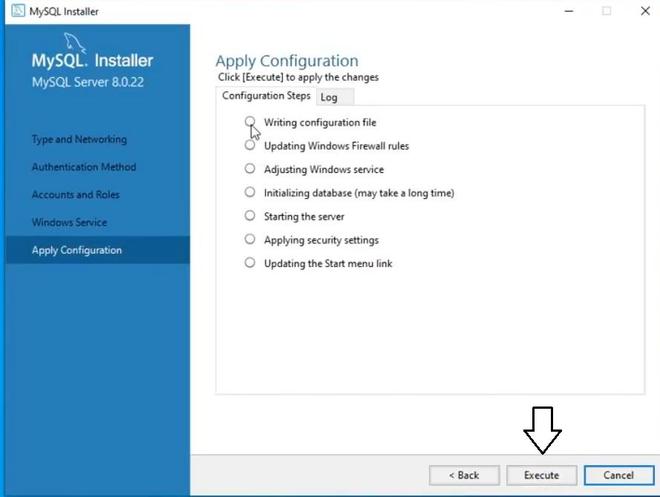660x497 pixels.
Task: Click status circle for Starting the server
Action: [250, 216]
